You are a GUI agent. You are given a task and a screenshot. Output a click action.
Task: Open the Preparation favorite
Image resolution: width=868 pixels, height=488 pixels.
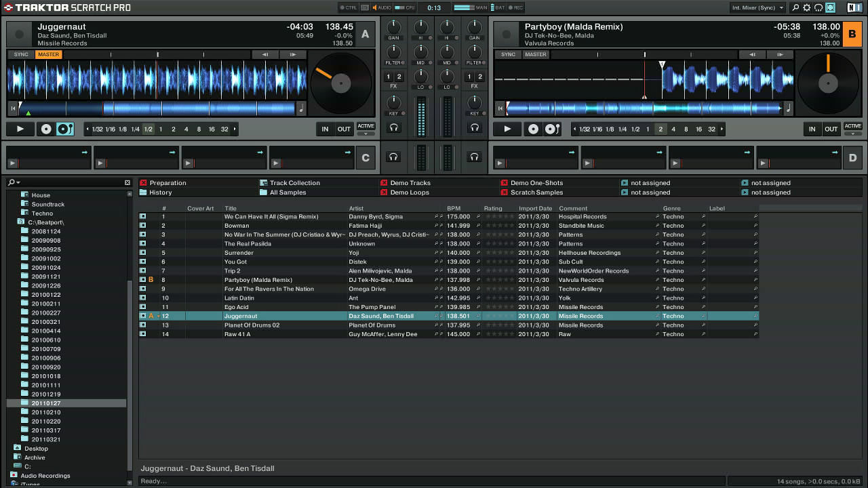tap(167, 183)
